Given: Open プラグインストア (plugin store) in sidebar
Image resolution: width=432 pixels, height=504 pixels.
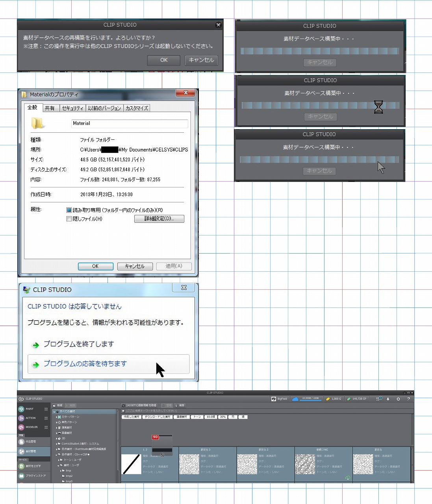Looking at the screenshot, I should (x=34, y=476).
